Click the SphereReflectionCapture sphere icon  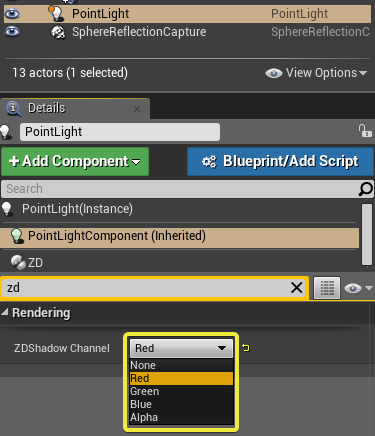coord(58,32)
